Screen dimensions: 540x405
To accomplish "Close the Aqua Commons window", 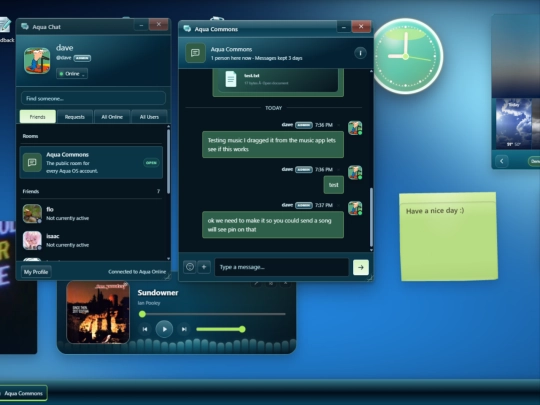I will point(361,27).
